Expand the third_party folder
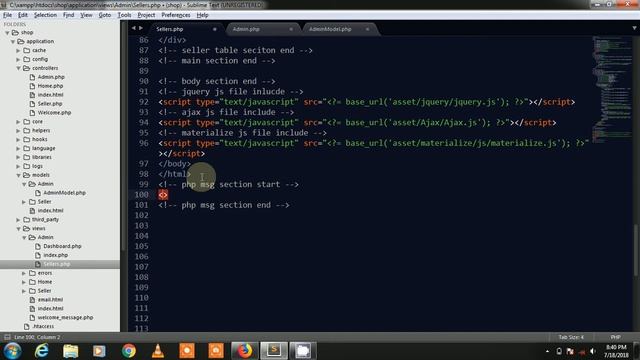The height and width of the screenshot is (360, 640). (x=18, y=220)
